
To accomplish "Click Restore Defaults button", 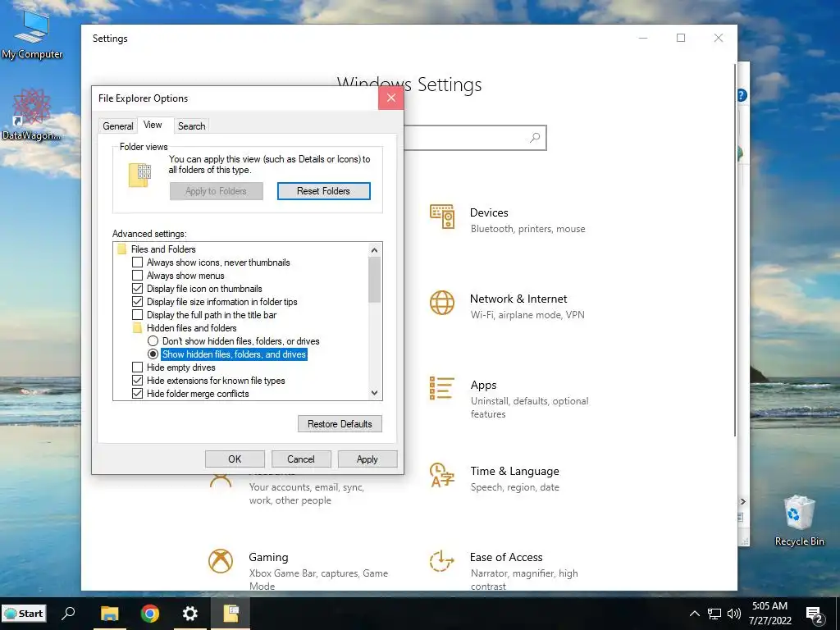I will (340, 424).
